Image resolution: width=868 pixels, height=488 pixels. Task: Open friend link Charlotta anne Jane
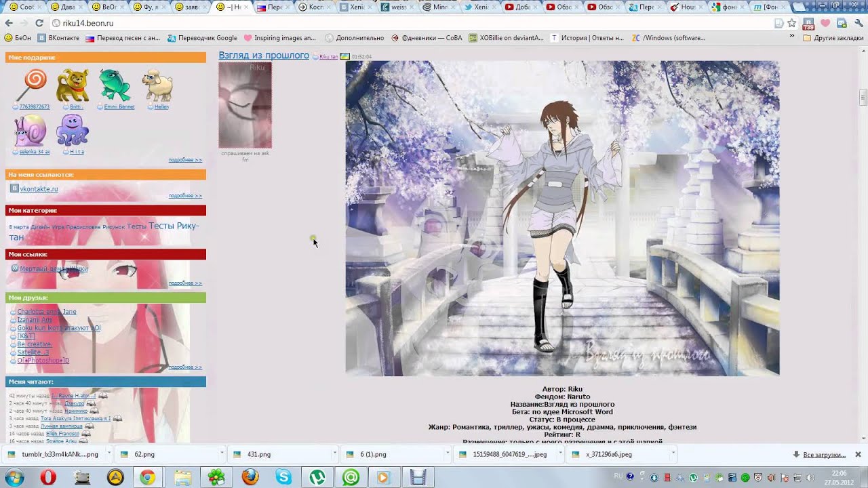point(47,312)
